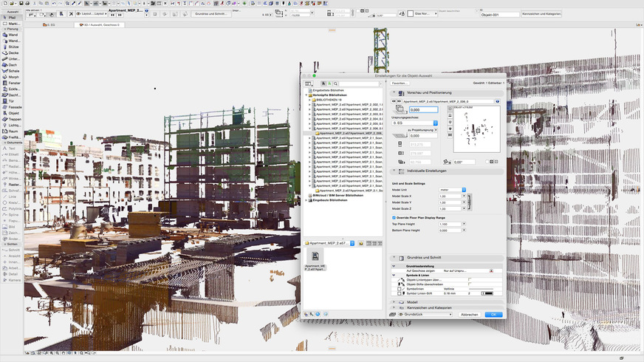Enable Objekt-Linientypen über... checkbox
The height and width of the screenshot is (362, 644).
[x=469, y=280]
